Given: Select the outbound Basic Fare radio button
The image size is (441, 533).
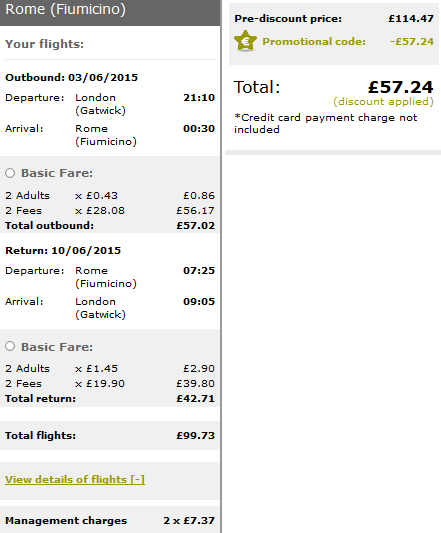Looking at the screenshot, I should click(10, 173).
